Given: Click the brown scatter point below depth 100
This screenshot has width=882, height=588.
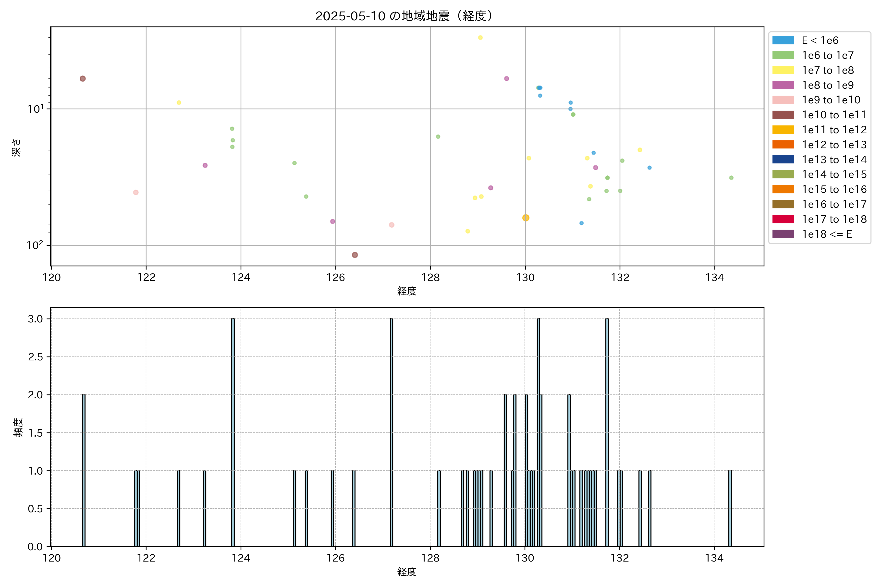Looking at the screenshot, I should tap(355, 255).
